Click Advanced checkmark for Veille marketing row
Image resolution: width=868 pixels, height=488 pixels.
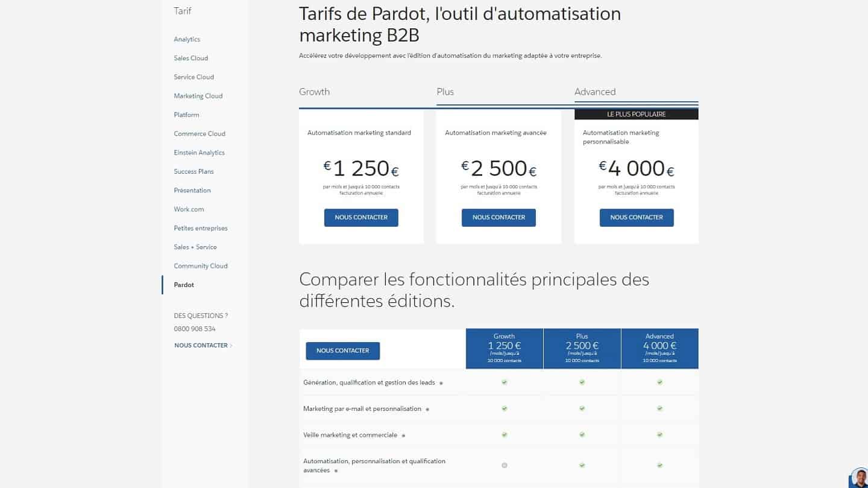click(x=660, y=434)
